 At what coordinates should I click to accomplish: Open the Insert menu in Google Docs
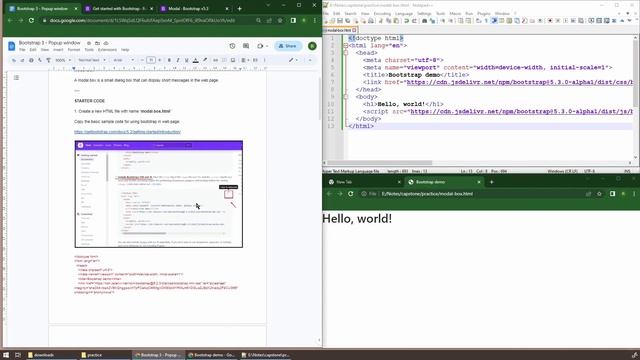pos(58,50)
